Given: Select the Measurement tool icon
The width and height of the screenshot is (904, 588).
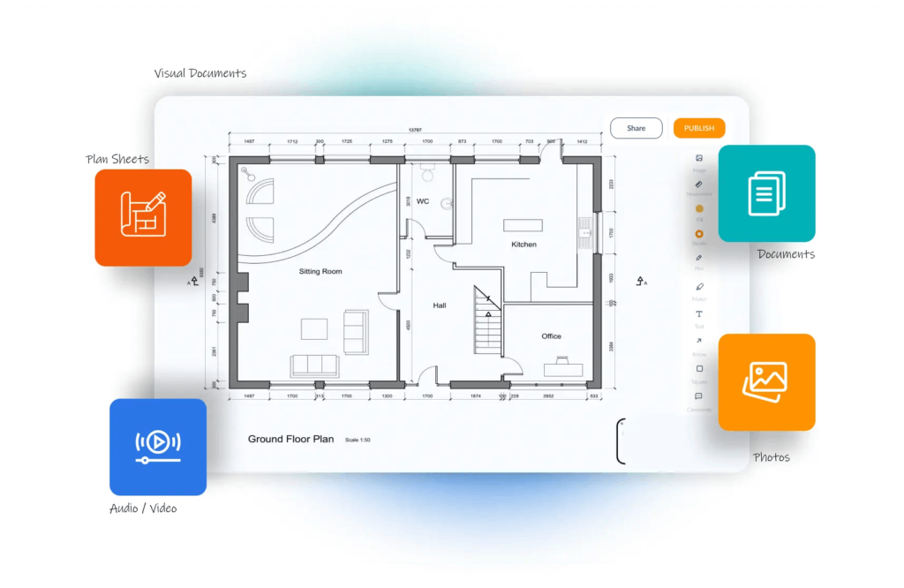Looking at the screenshot, I should [x=699, y=185].
